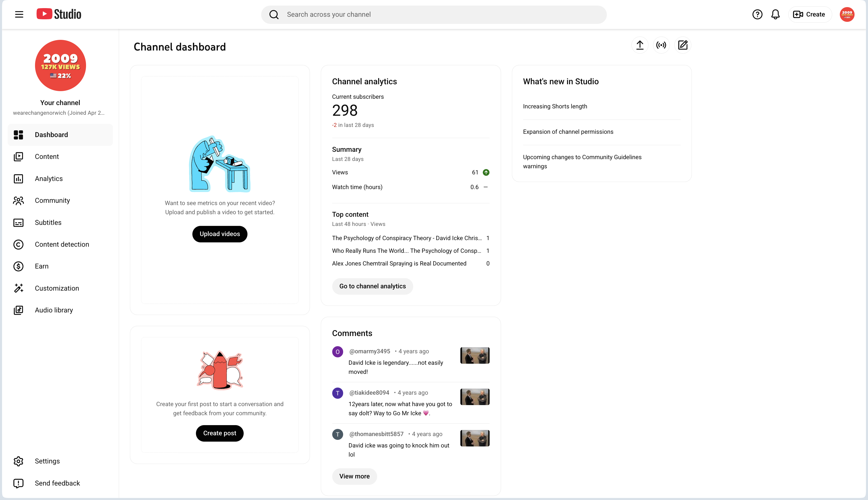Open Community Guidelines warnings news item

point(582,162)
